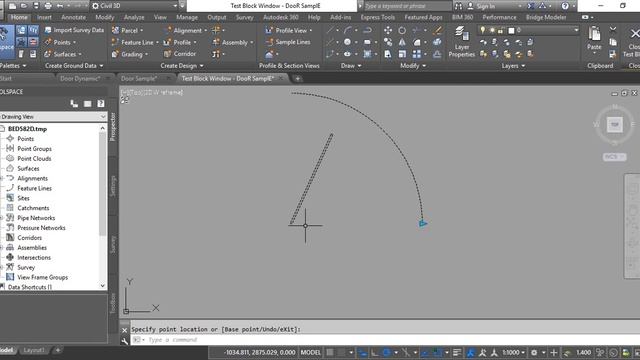Select Sample Lines tool

[288, 42]
